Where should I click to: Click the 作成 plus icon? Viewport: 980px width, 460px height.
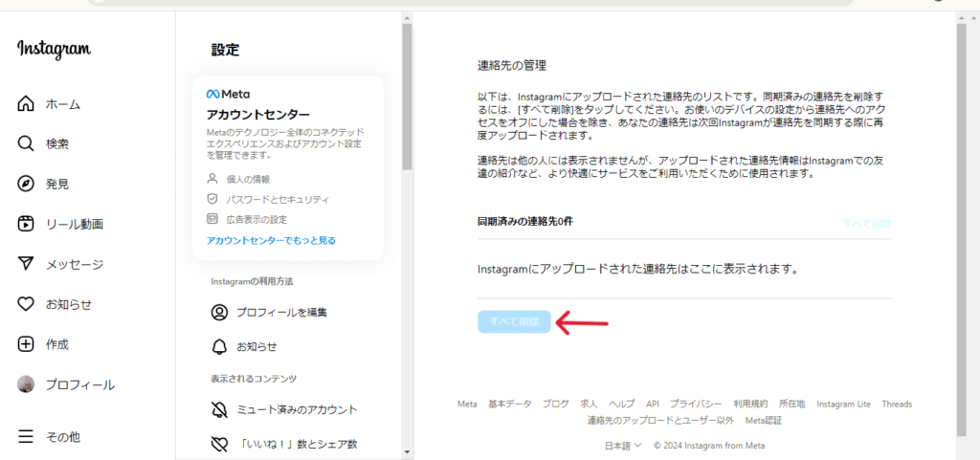[25, 344]
